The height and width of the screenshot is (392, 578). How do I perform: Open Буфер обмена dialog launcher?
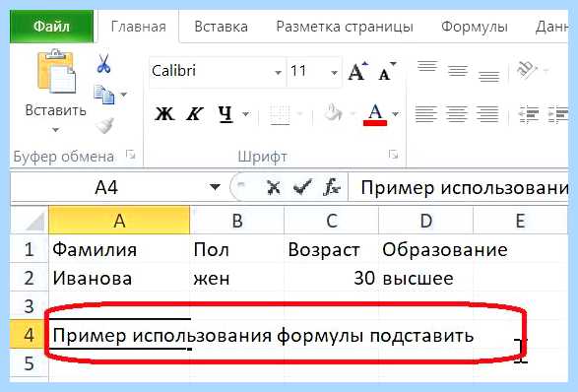tap(130, 155)
